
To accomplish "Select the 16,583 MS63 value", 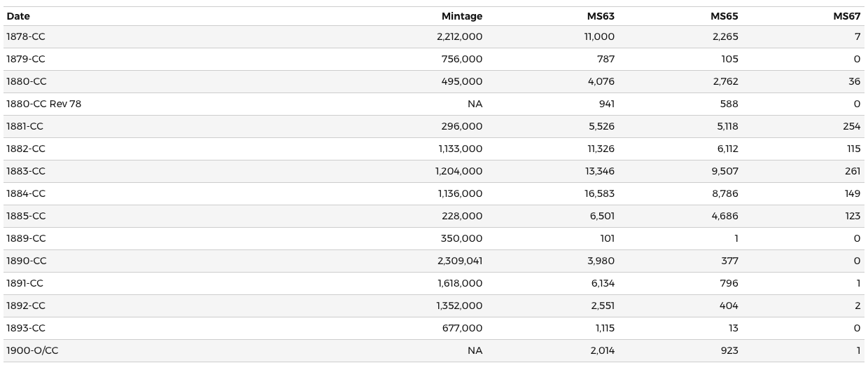I will coord(599,193).
